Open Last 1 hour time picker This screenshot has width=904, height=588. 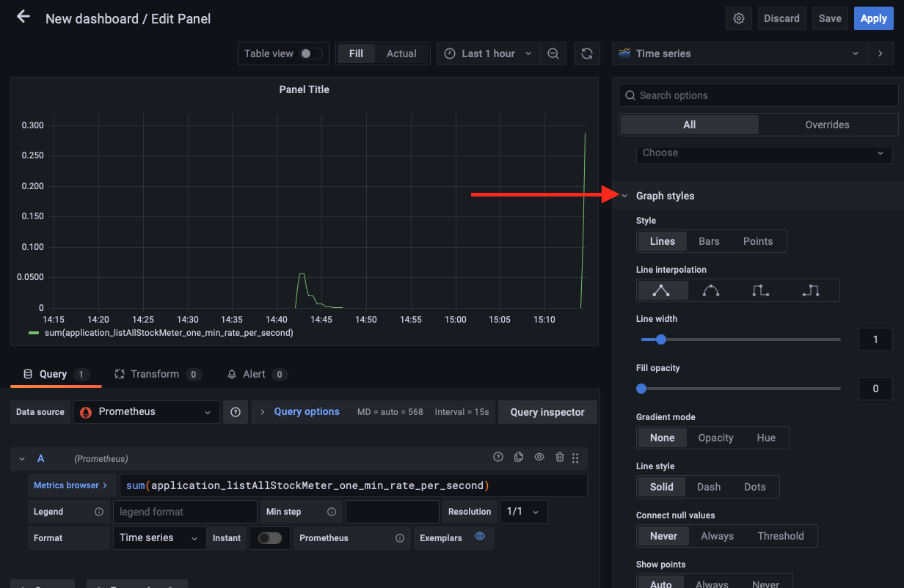[x=489, y=54]
